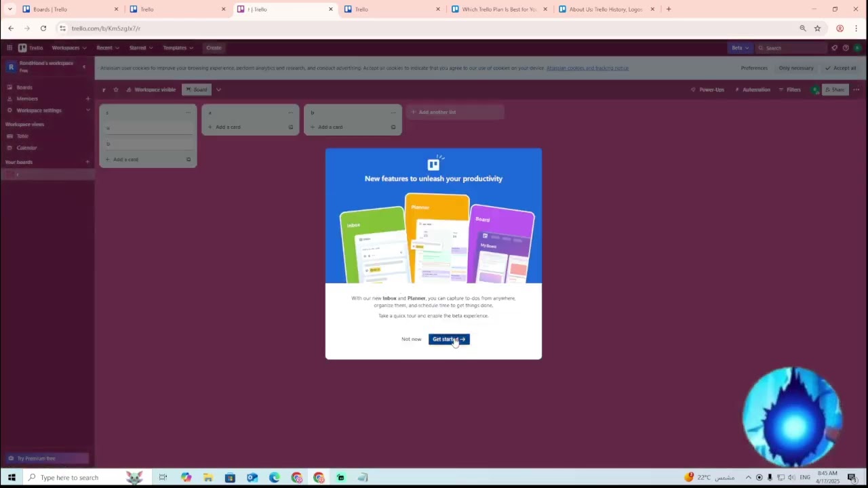
Task: Open the notifications icon in the header
Action: (x=835, y=48)
